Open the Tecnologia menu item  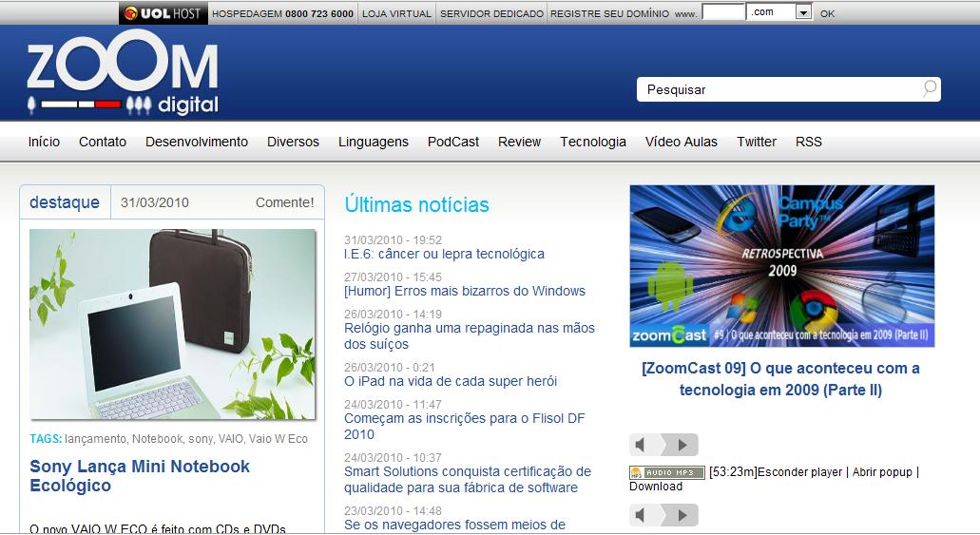click(x=593, y=142)
